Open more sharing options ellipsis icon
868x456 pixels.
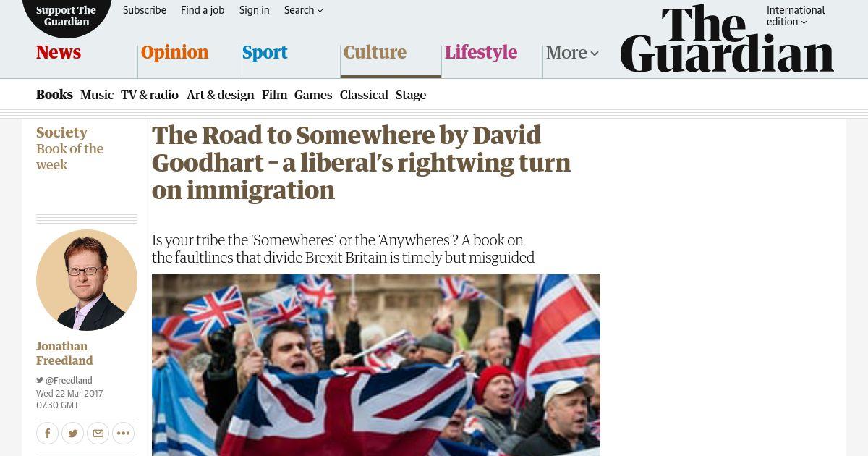[x=123, y=434]
